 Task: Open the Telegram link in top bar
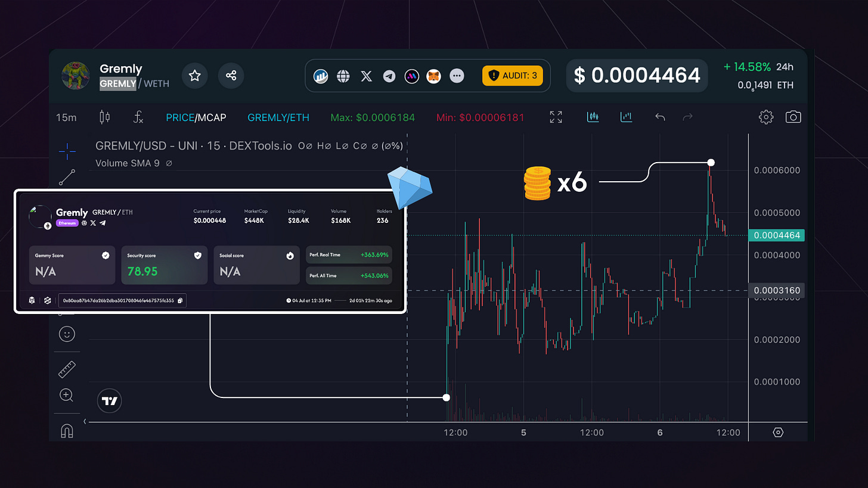pos(389,76)
